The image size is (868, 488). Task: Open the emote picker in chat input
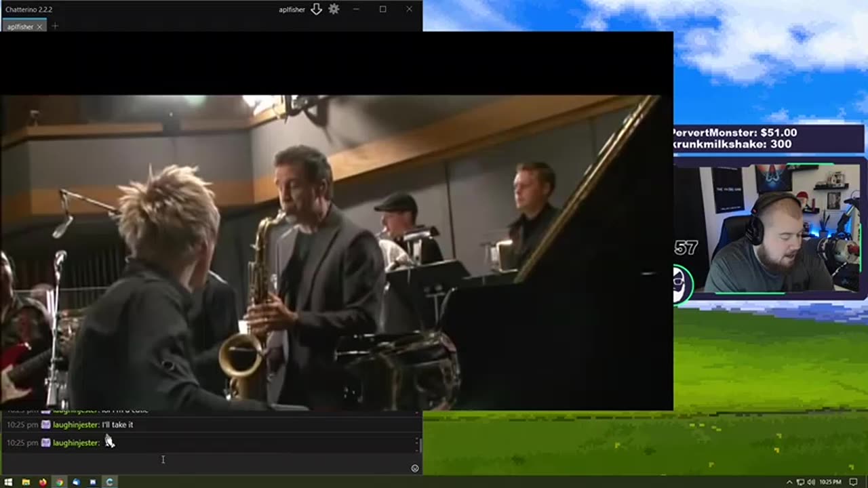415,468
